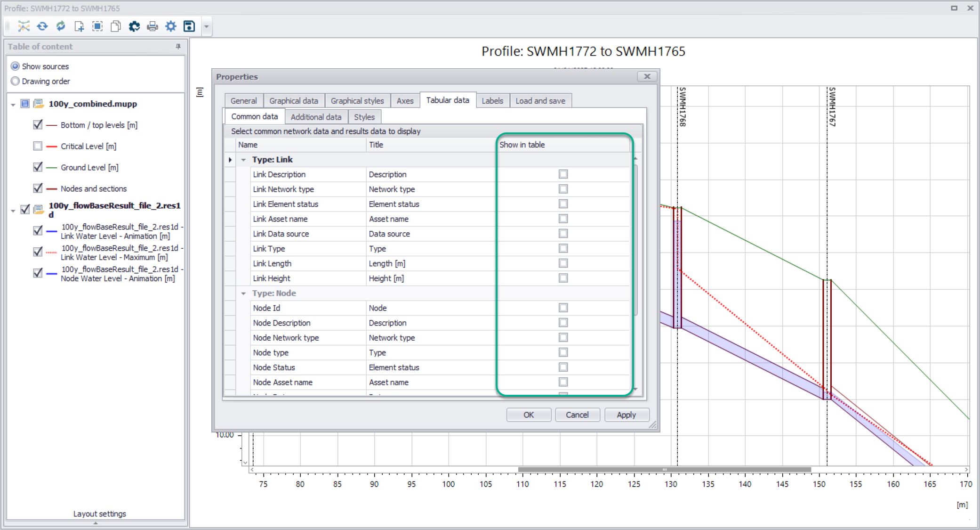
Task: Click the zoom to selection frame icon
Action: (97, 26)
